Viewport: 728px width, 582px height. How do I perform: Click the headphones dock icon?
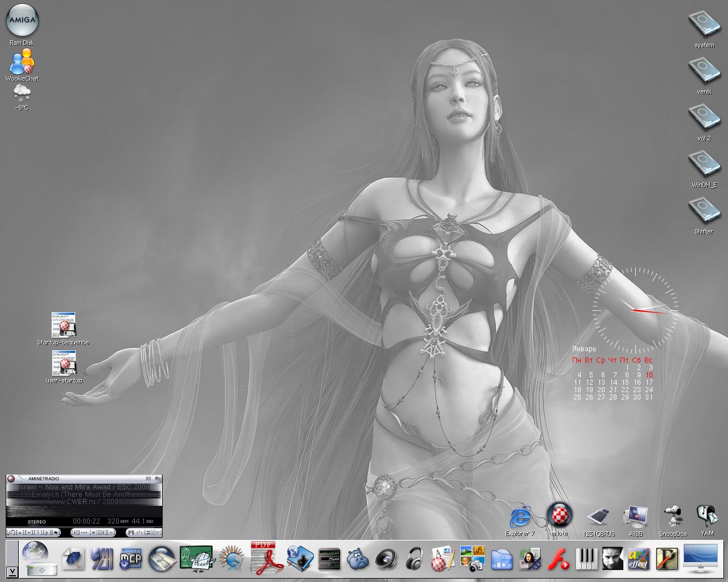click(416, 560)
